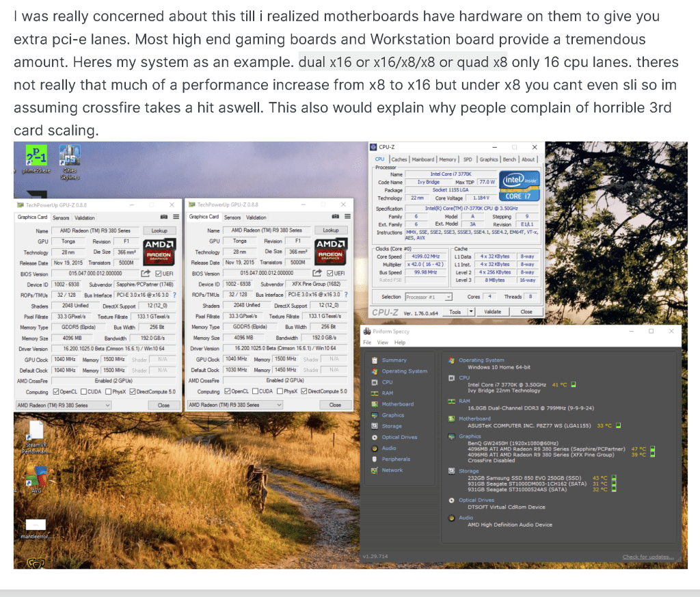Click the Tools dropdown arrow in CPU-Z

[x=471, y=312]
